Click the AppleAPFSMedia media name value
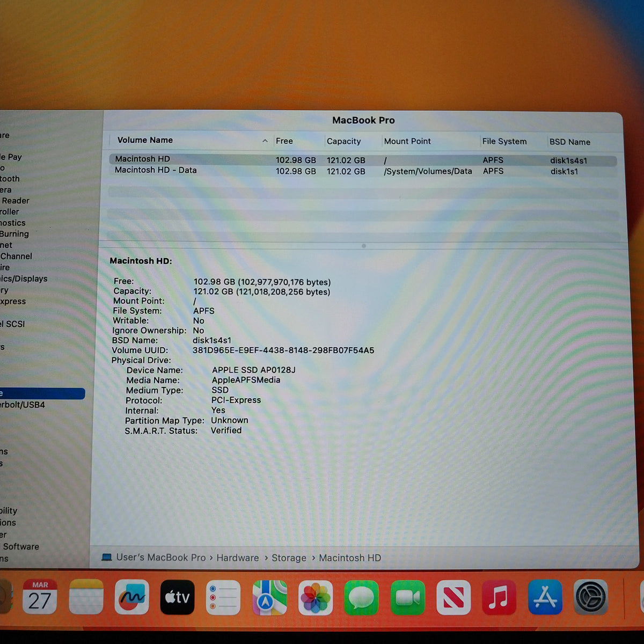644x644 pixels. (246, 380)
